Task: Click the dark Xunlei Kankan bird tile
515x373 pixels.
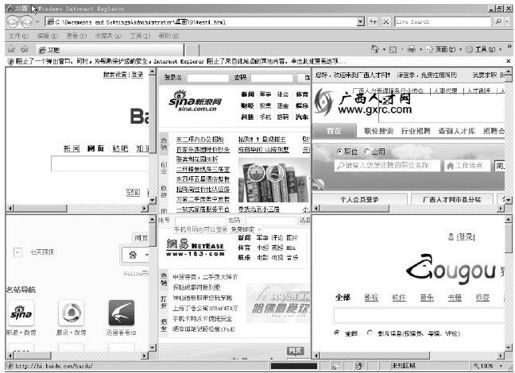Action: click(x=121, y=313)
